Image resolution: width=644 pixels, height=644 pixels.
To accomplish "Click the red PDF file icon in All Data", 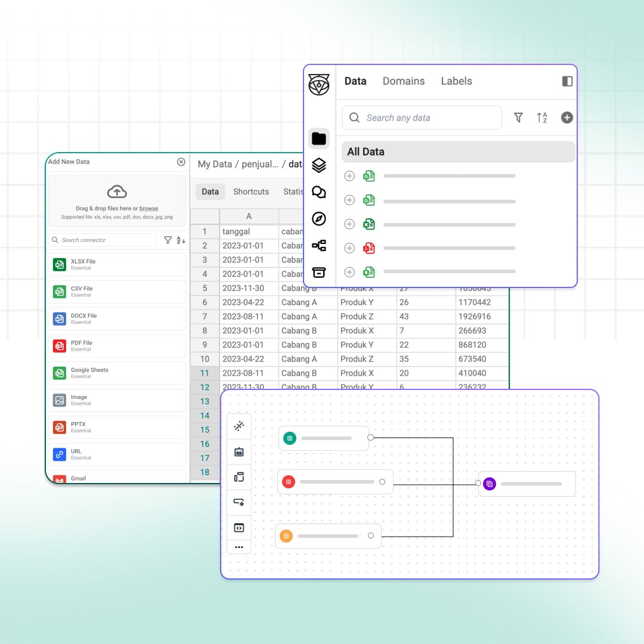I will coord(369,248).
